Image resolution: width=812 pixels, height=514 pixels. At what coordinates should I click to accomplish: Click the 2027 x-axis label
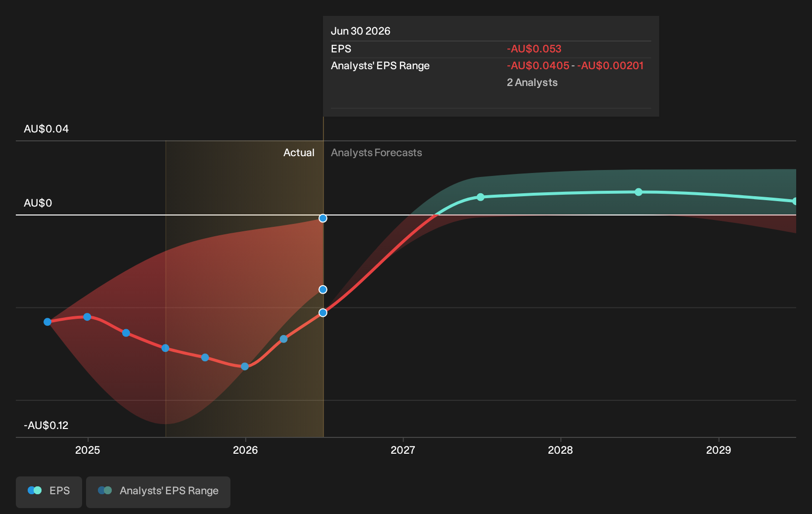pos(403,450)
